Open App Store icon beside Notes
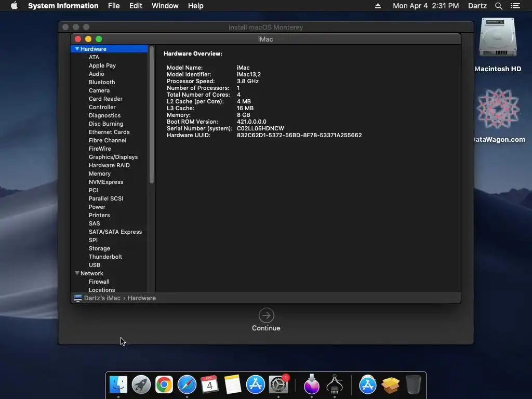532x399 pixels. point(256,385)
